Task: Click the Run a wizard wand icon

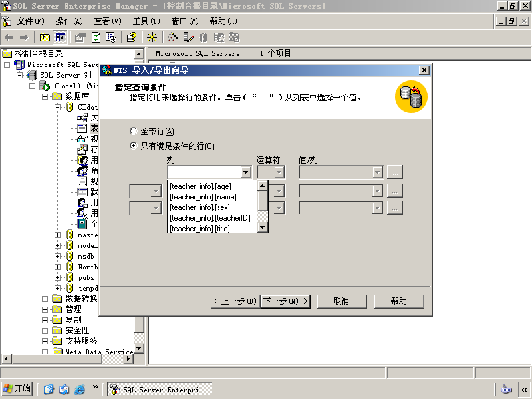Action: click(x=172, y=37)
